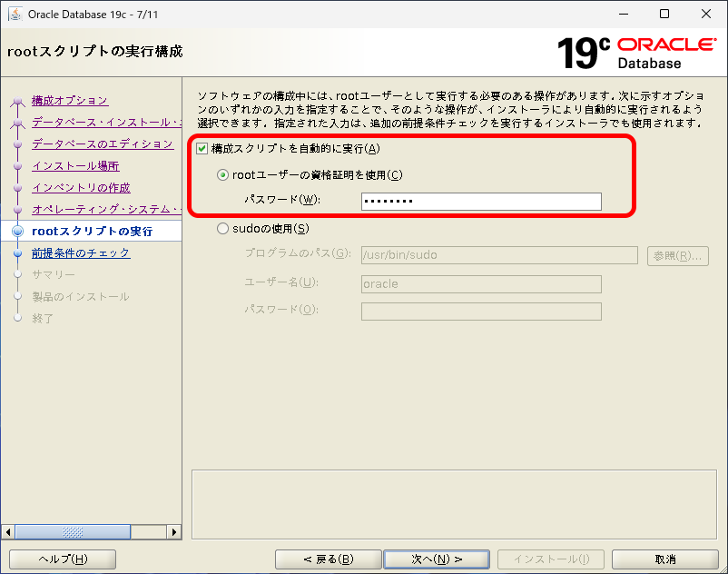This screenshot has height=574, width=728.
Task: Proceed with 次へ(N) button
Action: [x=437, y=559]
